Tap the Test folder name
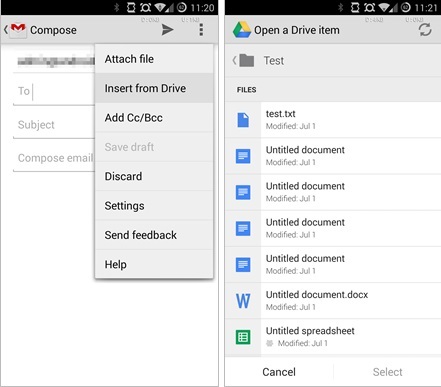441x387 pixels. (274, 61)
